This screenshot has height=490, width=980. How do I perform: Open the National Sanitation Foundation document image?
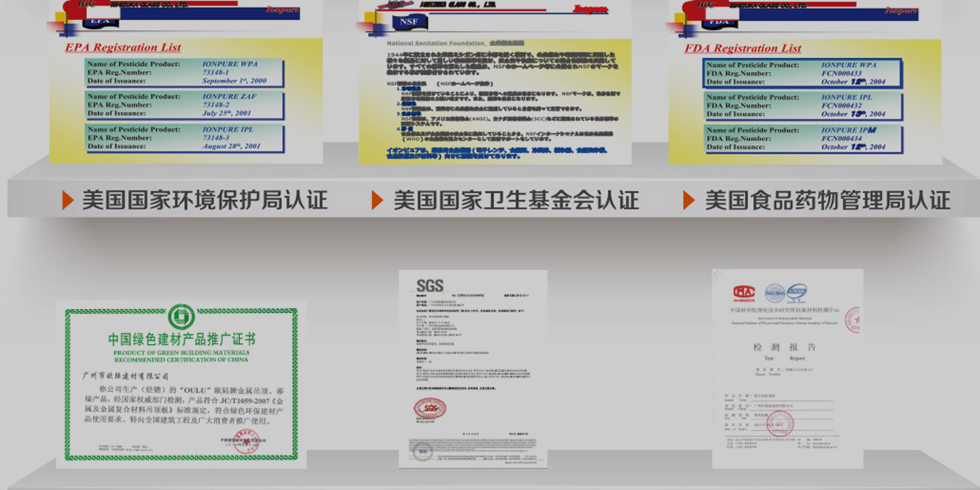click(x=494, y=96)
